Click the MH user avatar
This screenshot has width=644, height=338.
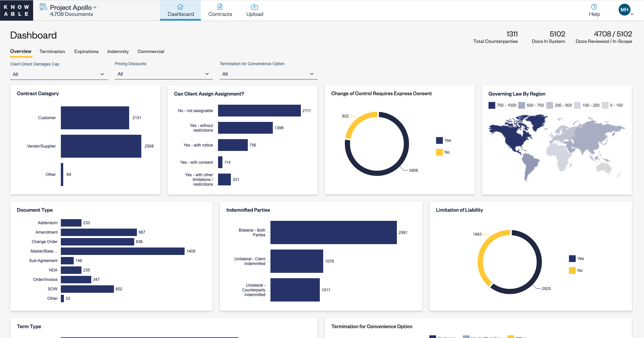click(625, 10)
